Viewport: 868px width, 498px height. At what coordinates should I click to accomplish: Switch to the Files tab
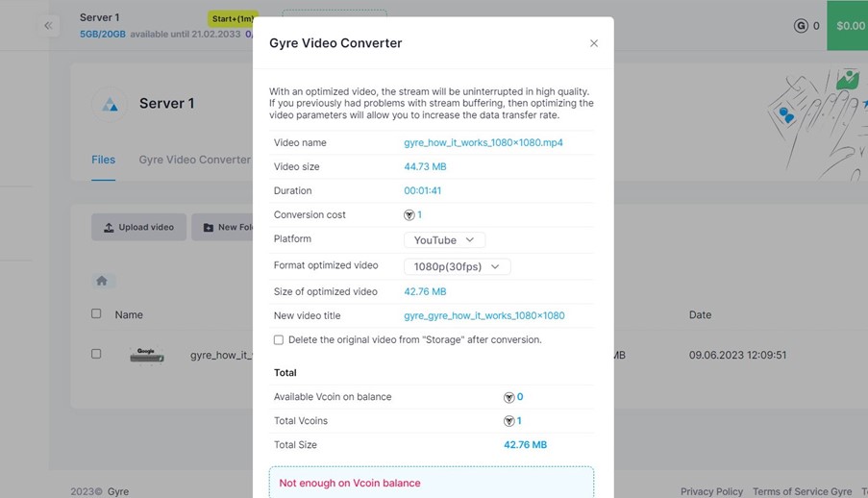point(103,160)
